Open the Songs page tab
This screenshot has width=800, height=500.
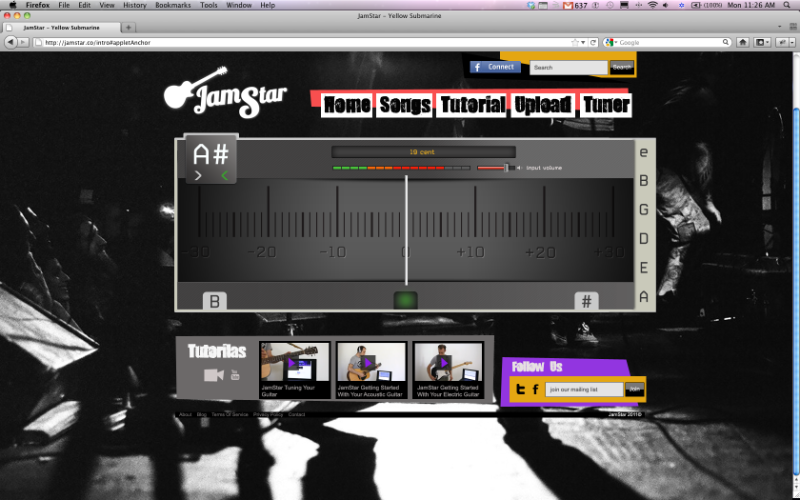point(405,105)
